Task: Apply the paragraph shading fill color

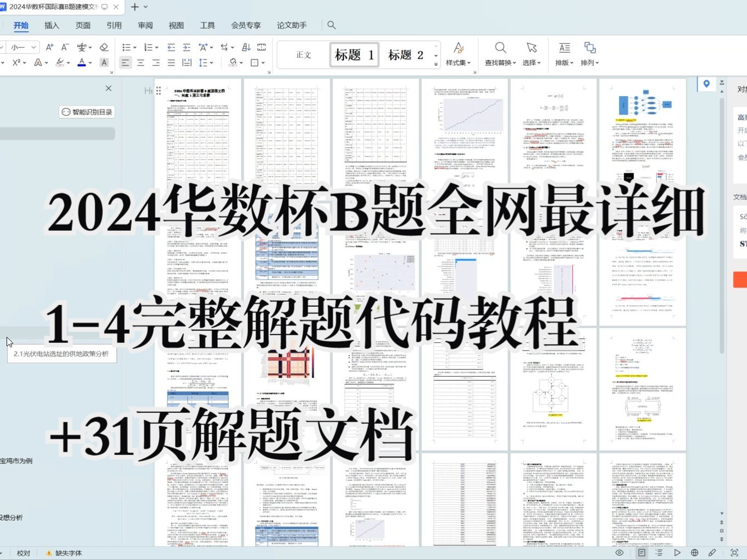Action: [233, 62]
